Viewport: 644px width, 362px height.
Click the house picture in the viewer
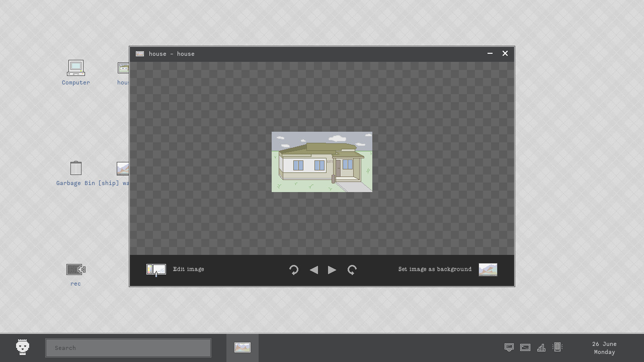click(322, 162)
